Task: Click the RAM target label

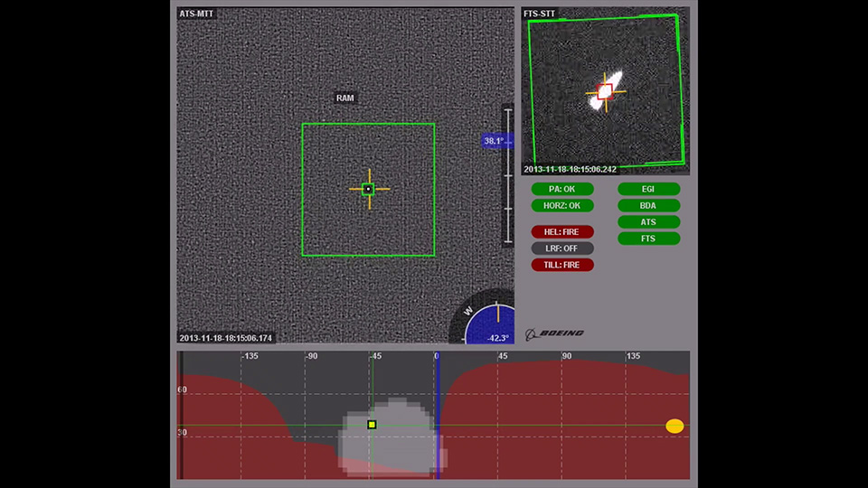Action: coord(344,98)
